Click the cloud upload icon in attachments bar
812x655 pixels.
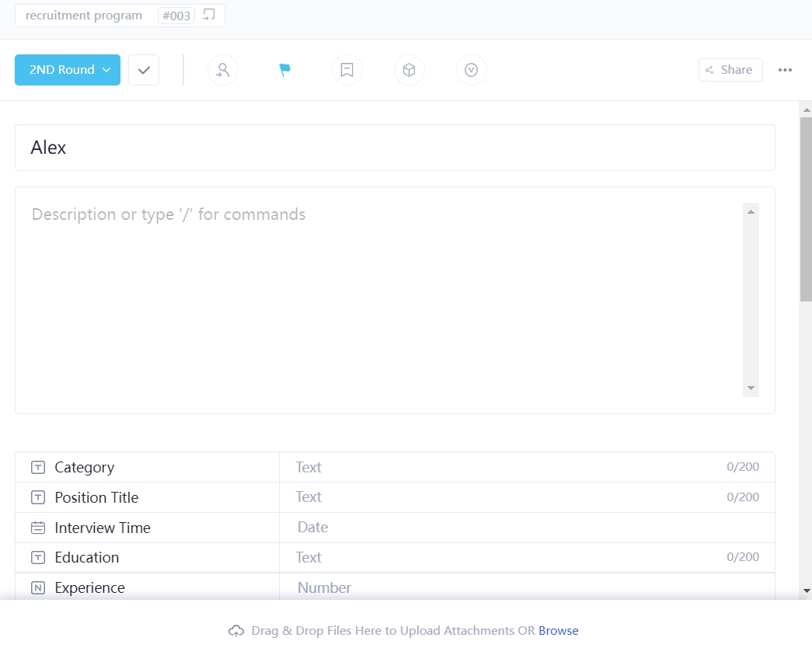point(237,630)
